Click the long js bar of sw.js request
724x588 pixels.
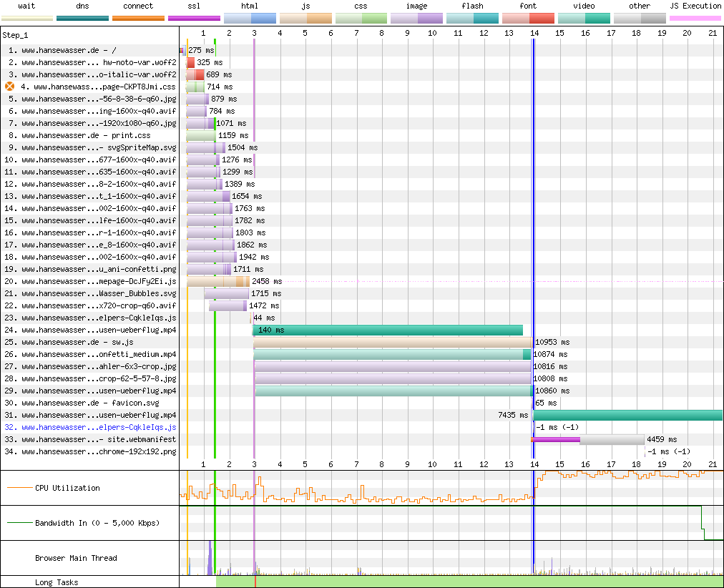point(393,342)
